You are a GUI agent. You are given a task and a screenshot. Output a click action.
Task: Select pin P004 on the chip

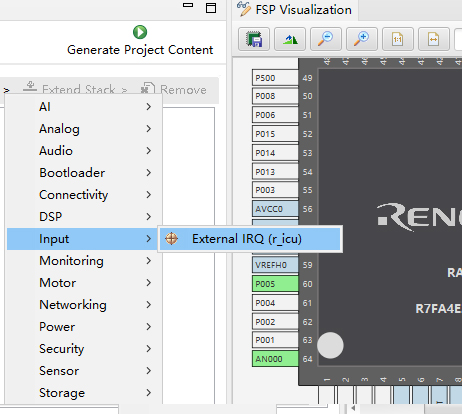point(275,303)
